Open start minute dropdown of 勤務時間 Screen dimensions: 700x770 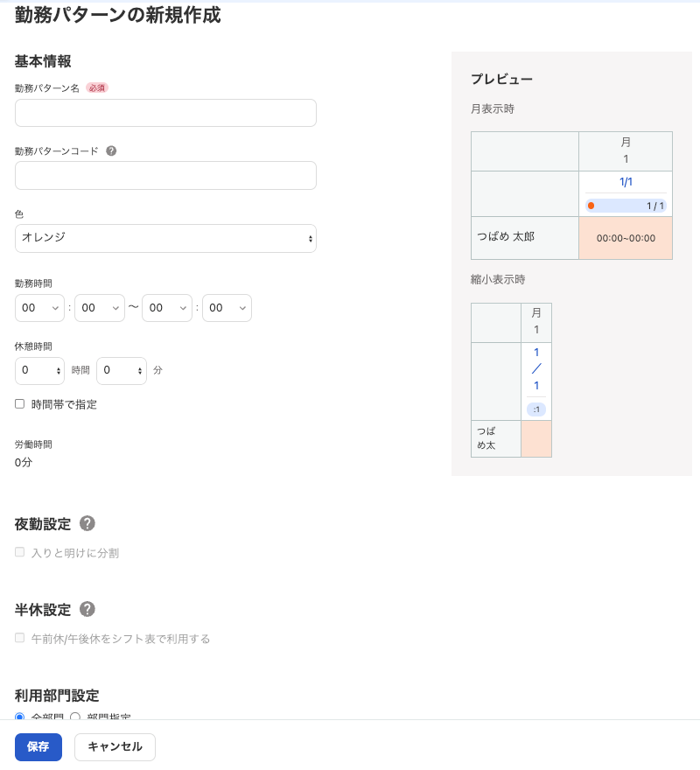click(100, 308)
